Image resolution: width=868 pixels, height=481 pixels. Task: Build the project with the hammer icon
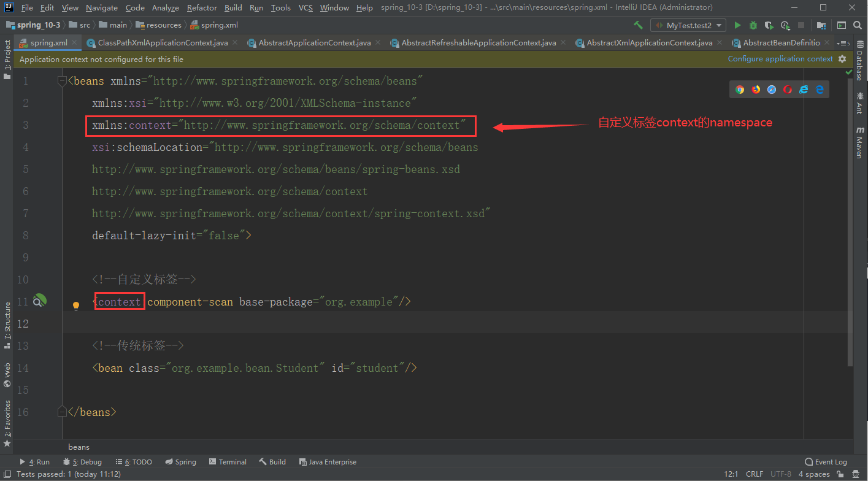(639, 25)
